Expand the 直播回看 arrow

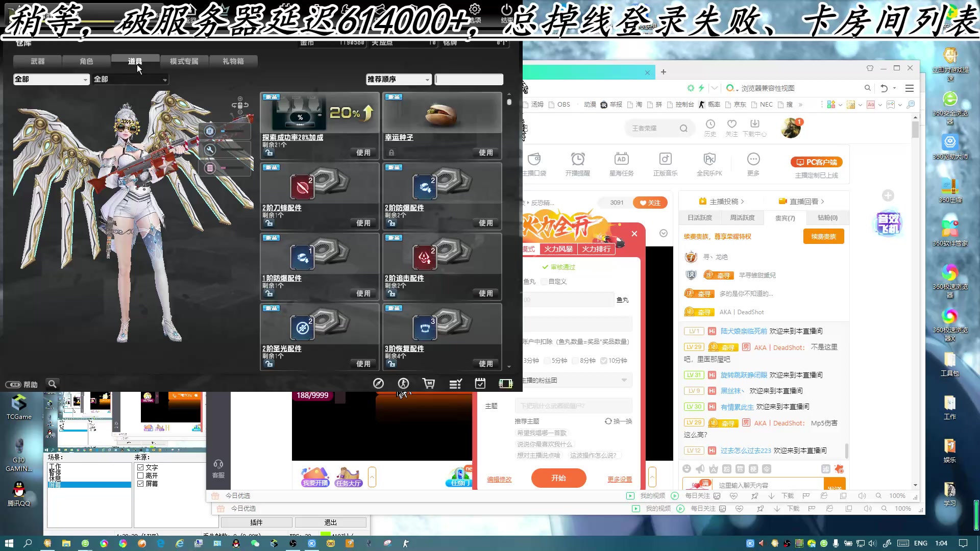tap(822, 202)
